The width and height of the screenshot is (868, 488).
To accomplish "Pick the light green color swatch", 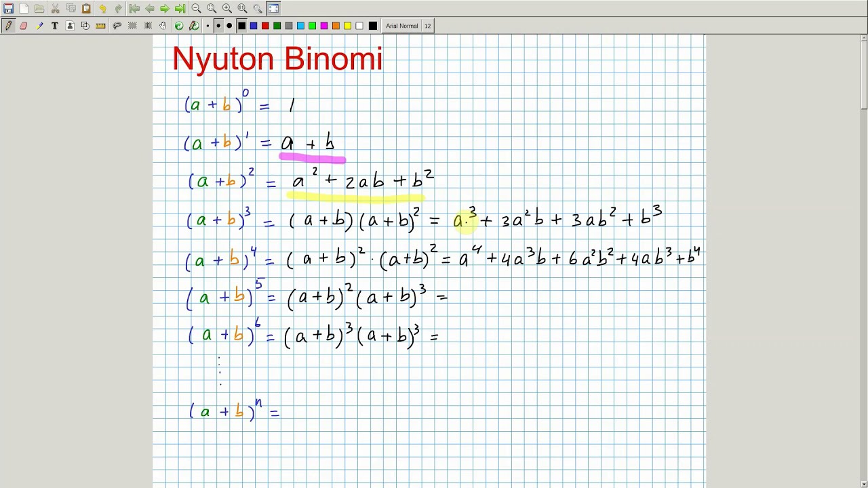I will pyautogui.click(x=312, y=26).
